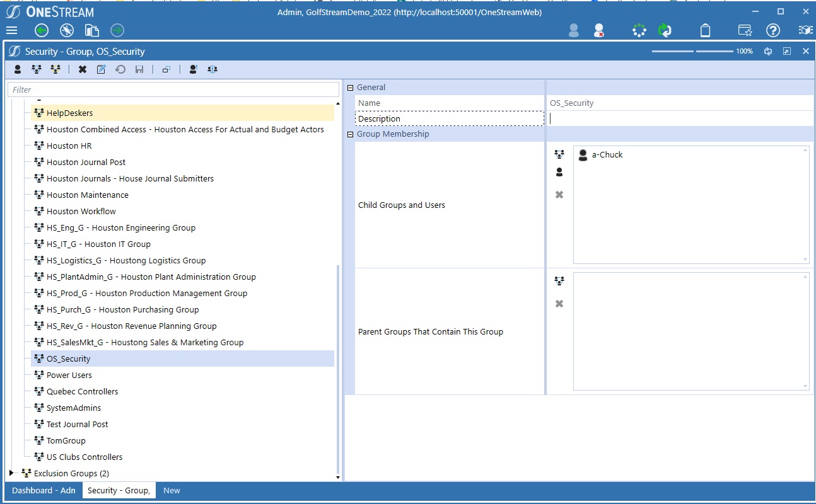The image size is (816, 504).
Task: Remove the selected child from Child Groups and Users
Action: 559,195
